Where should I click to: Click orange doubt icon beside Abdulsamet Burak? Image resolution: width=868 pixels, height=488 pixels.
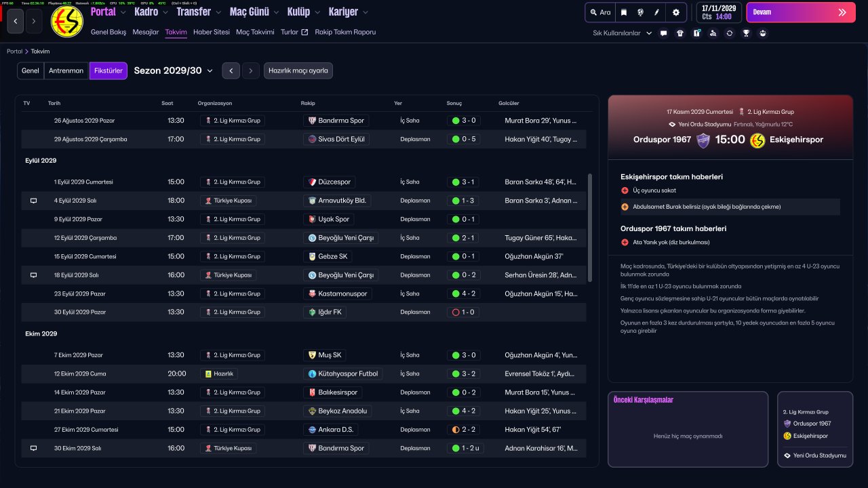[x=625, y=207]
